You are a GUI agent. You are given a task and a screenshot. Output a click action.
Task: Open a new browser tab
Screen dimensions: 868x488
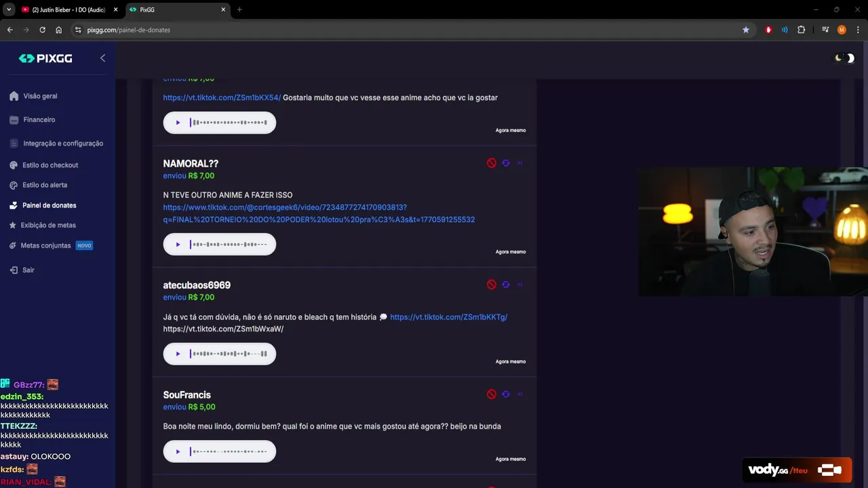tap(239, 9)
